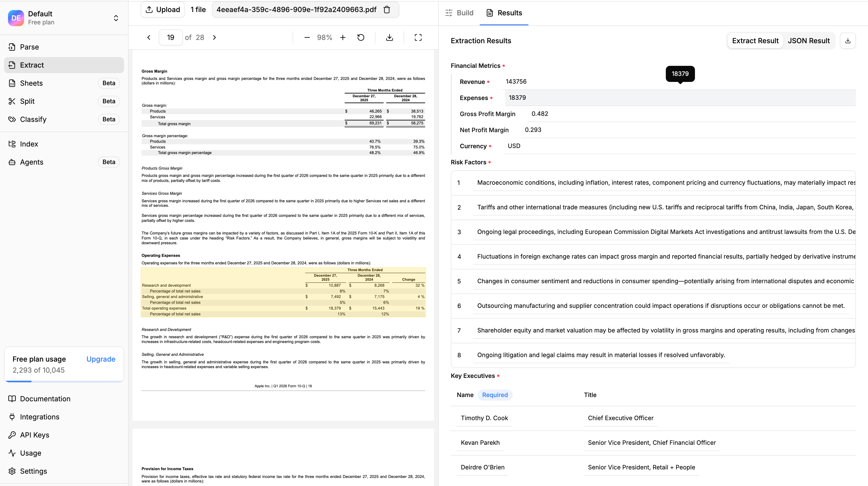
Task: Open the Results tab
Action: (504, 13)
